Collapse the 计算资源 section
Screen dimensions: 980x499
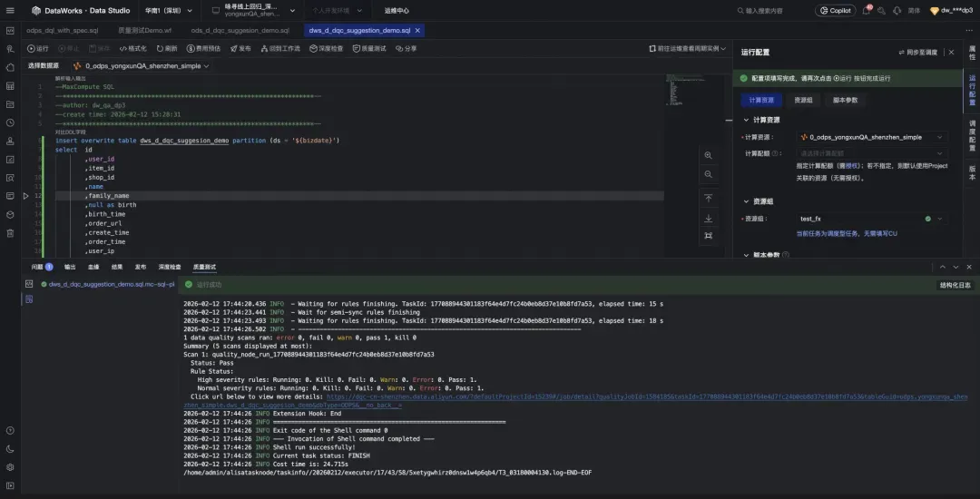(x=746, y=120)
